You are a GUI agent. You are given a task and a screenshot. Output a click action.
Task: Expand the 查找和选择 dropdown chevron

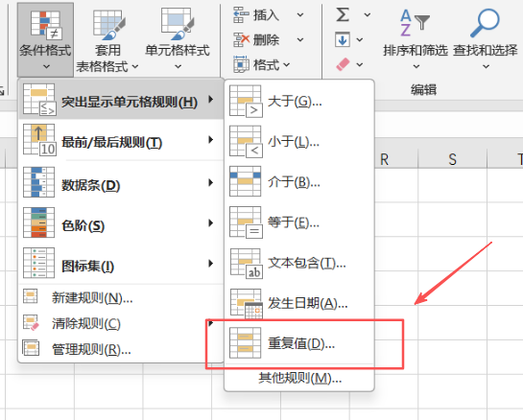pos(487,67)
